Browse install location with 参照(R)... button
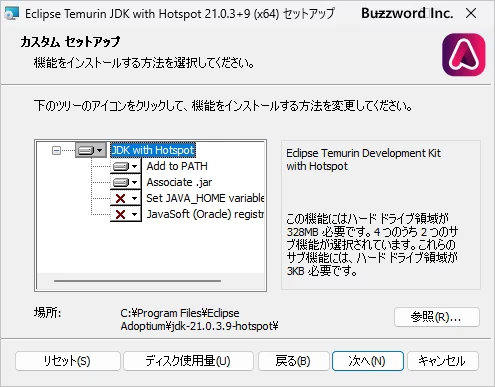This screenshot has height=387, width=495. tap(437, 317)
